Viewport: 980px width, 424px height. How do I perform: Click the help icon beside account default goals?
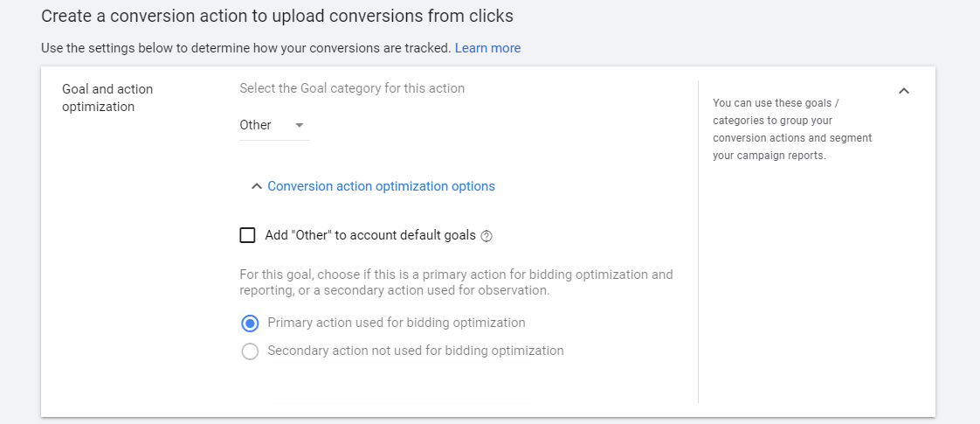[487, 236]
